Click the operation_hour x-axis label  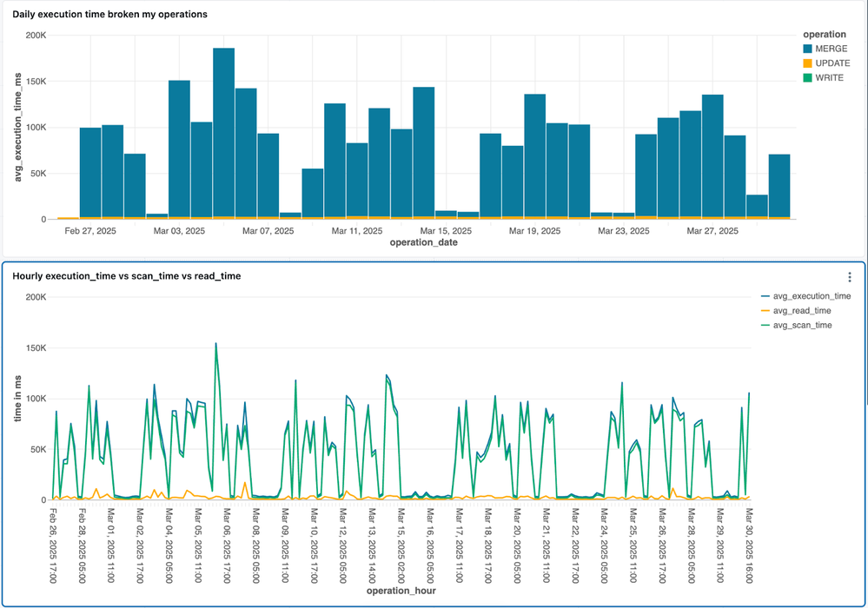[401, 591]
